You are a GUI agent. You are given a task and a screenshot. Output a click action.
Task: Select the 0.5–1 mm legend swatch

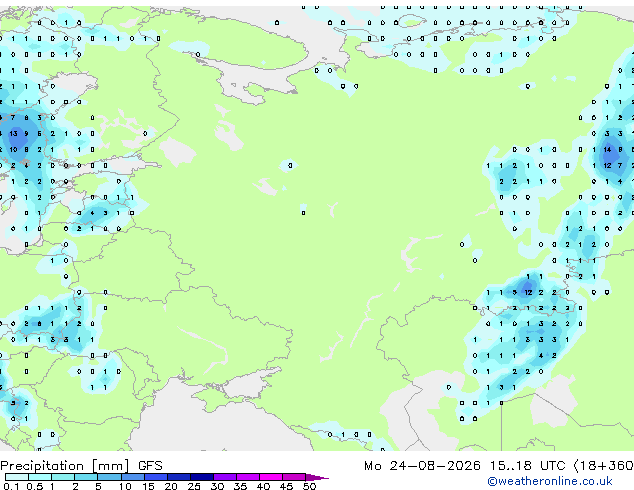[40, 477]
